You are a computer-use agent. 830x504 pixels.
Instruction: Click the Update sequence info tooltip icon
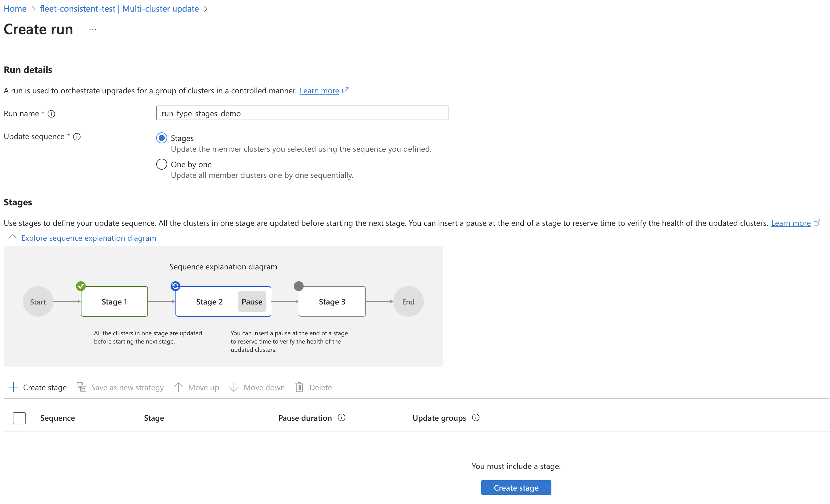tap(77, 137)
